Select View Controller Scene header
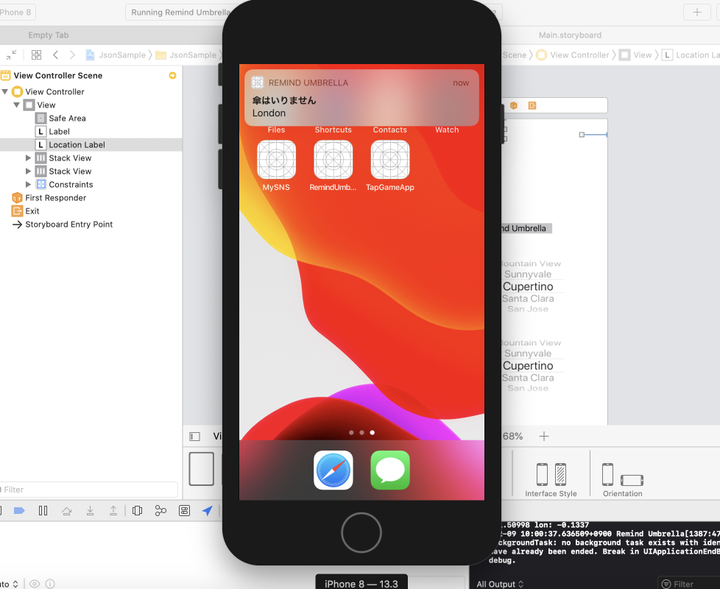 click(x=58, y=75)
